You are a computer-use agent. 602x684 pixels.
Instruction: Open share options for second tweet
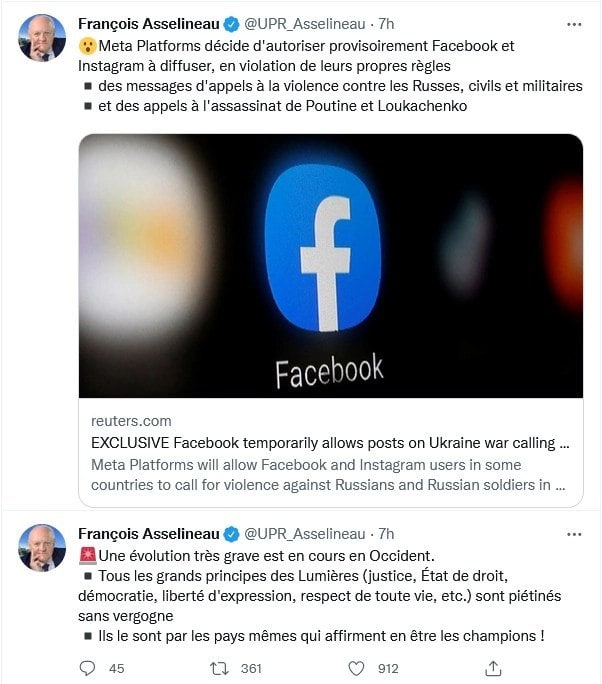tap(492, 667)
